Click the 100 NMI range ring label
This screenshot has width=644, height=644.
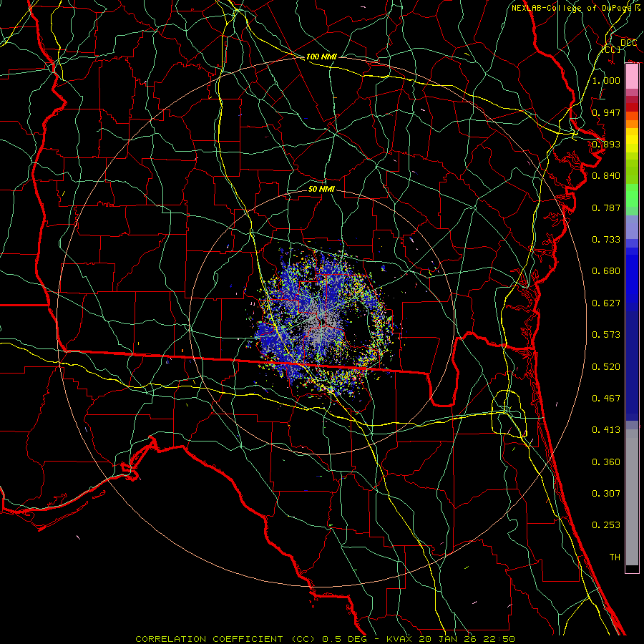[321, 57]
